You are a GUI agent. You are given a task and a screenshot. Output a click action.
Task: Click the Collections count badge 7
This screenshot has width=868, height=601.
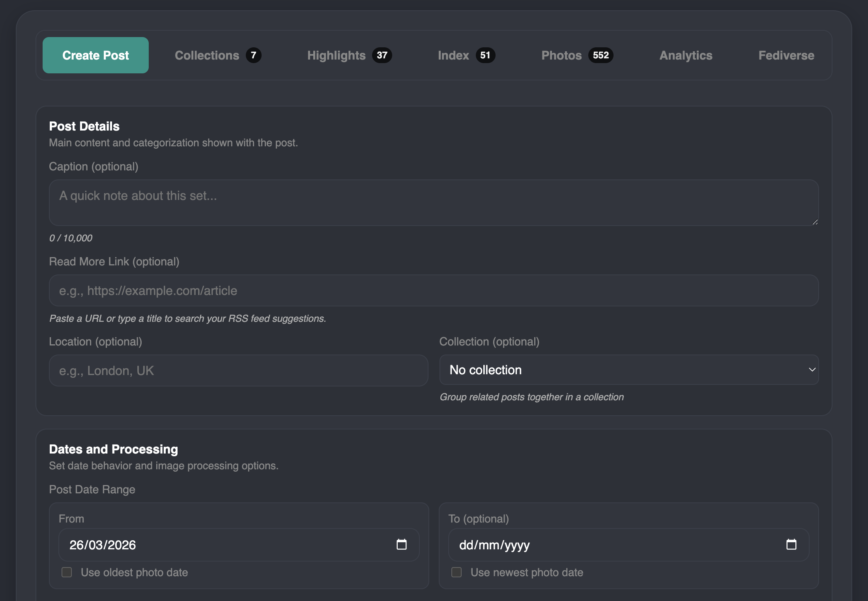[253, 55]
